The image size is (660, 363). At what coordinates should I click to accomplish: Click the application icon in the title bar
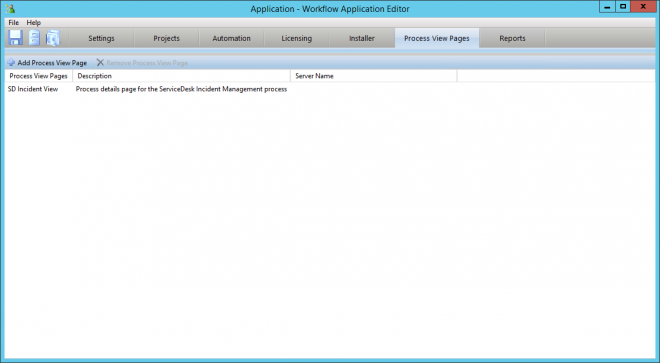(11, 8)
